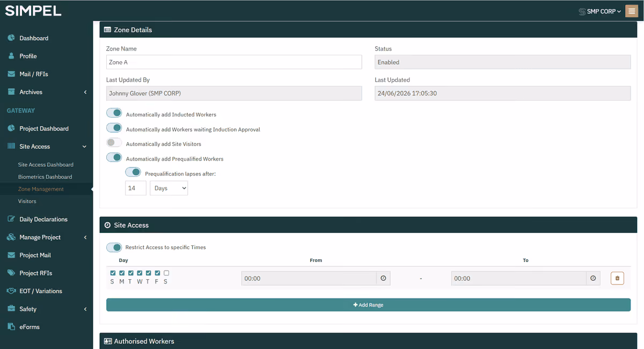Toggle Automatically add Workers waiting Induction Approval
644x349 pixels.
(114, 128)
